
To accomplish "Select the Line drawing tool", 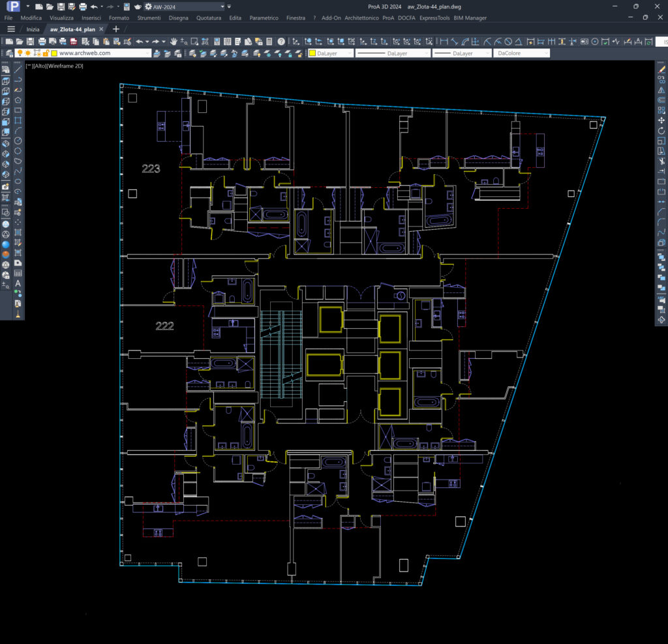I will (x=18, y=69).
